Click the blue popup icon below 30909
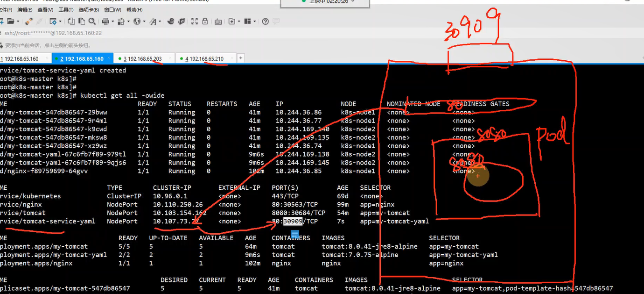The image size is (644, 294). pos(294,234)
